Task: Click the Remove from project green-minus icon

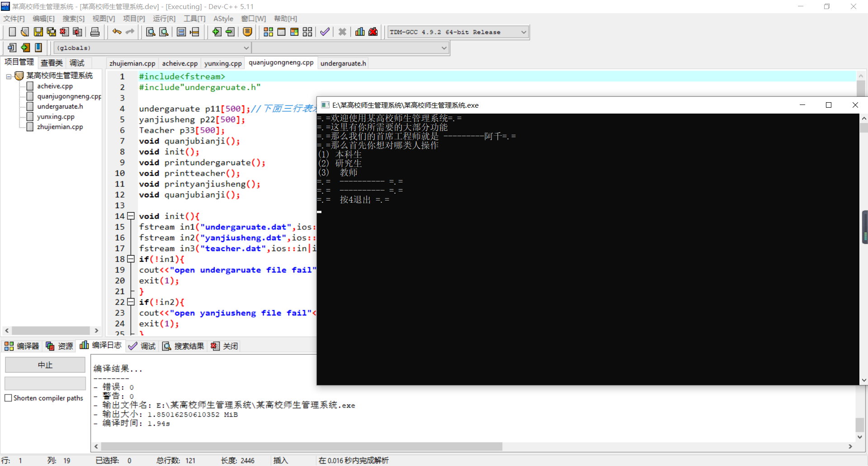Action: (x=230, y=32)
